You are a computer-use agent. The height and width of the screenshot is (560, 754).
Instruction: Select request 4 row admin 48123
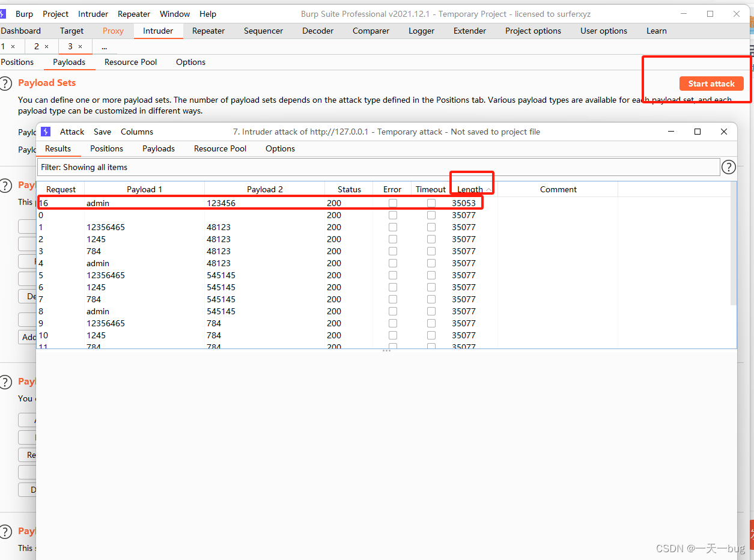pos(384,263)
